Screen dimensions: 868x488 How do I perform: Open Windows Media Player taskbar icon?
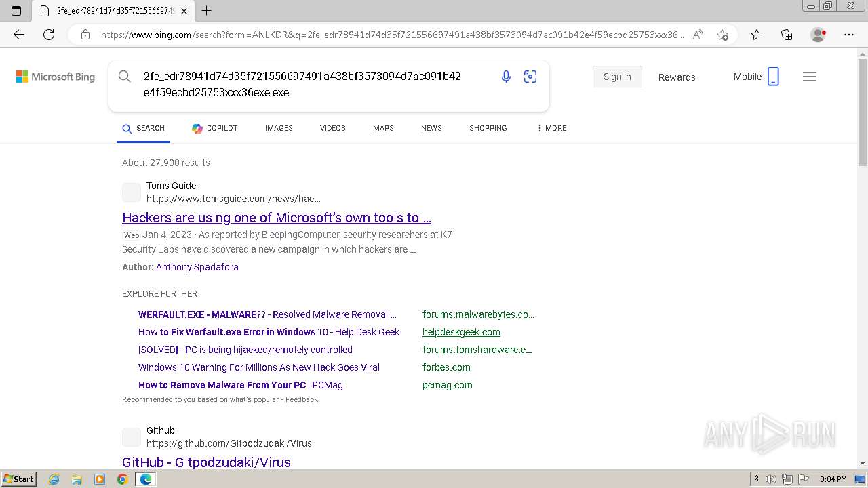[100, 479]
